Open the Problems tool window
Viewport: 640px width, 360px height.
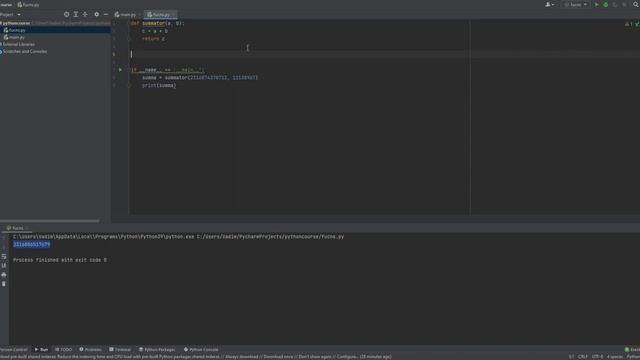pyautogui.click(x=90, y=350)
